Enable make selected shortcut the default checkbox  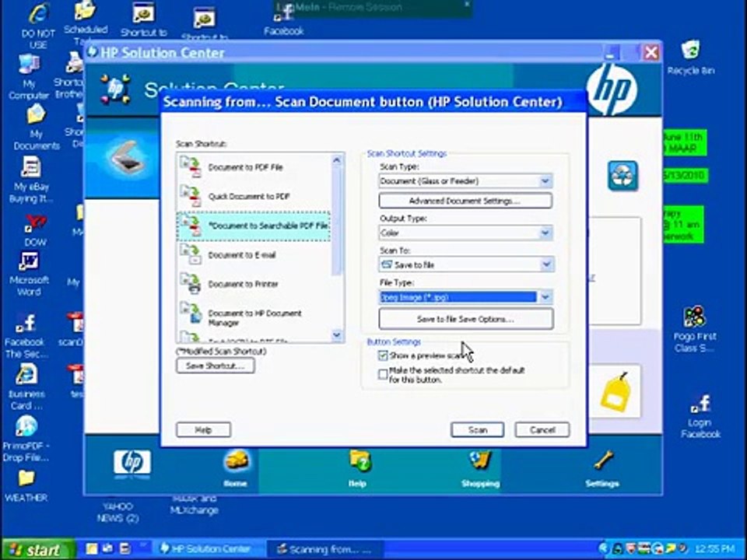click(383, 374)
